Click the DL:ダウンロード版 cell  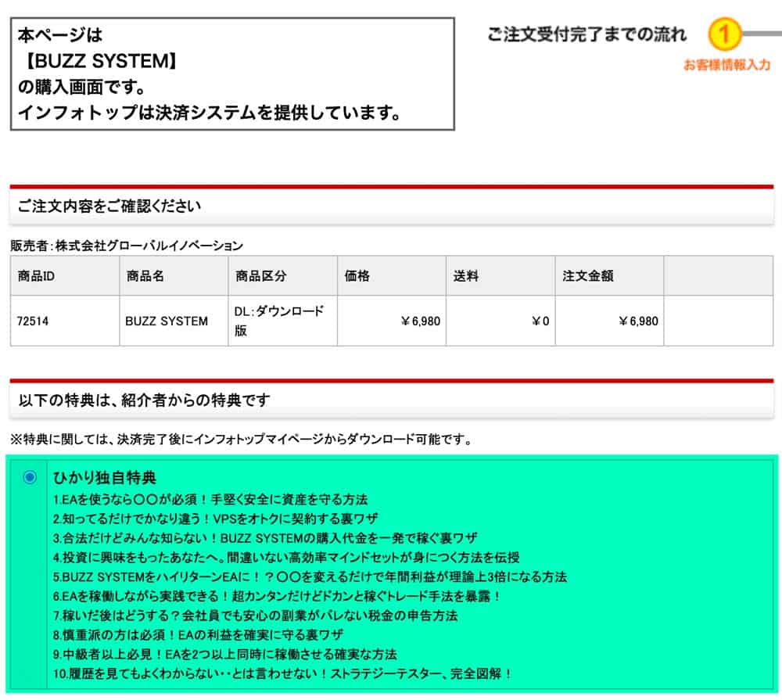click(283, 321)
